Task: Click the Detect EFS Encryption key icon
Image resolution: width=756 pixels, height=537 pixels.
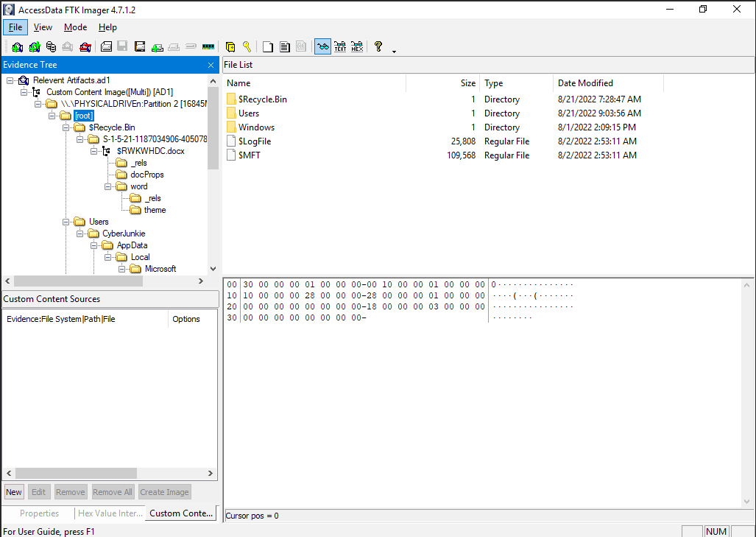Action: point(247,47)
